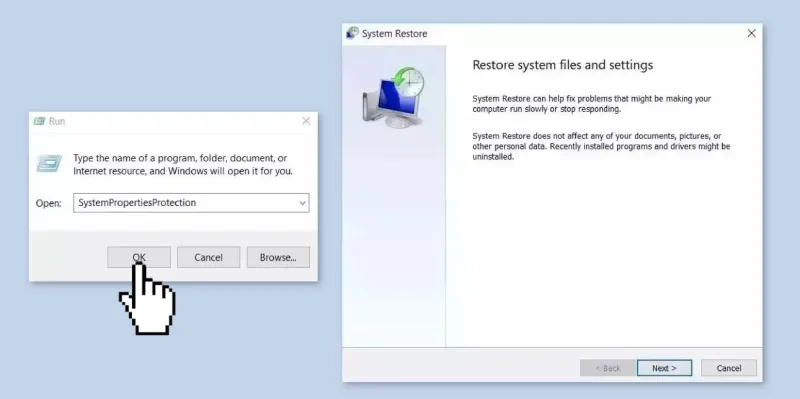Open Browse... in the Run dialog
The height and width of the screenshot is (399, 800).
pyautogui.click(x=278, y=257)
